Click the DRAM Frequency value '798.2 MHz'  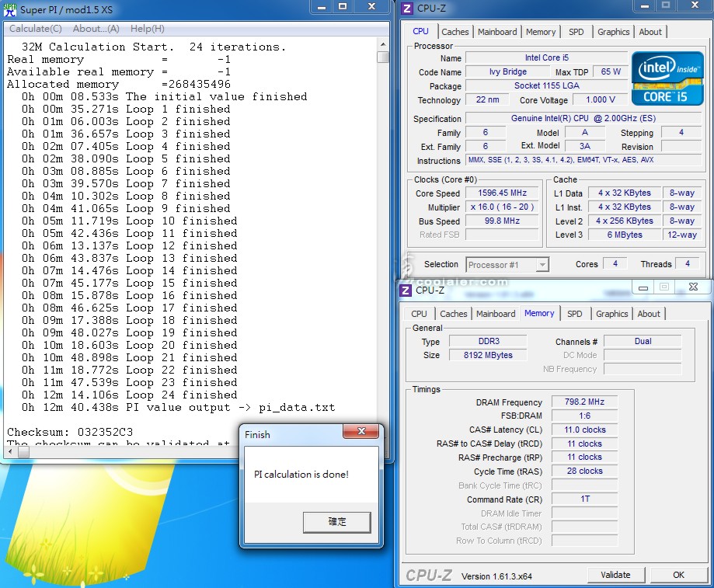tap(584, 402)
